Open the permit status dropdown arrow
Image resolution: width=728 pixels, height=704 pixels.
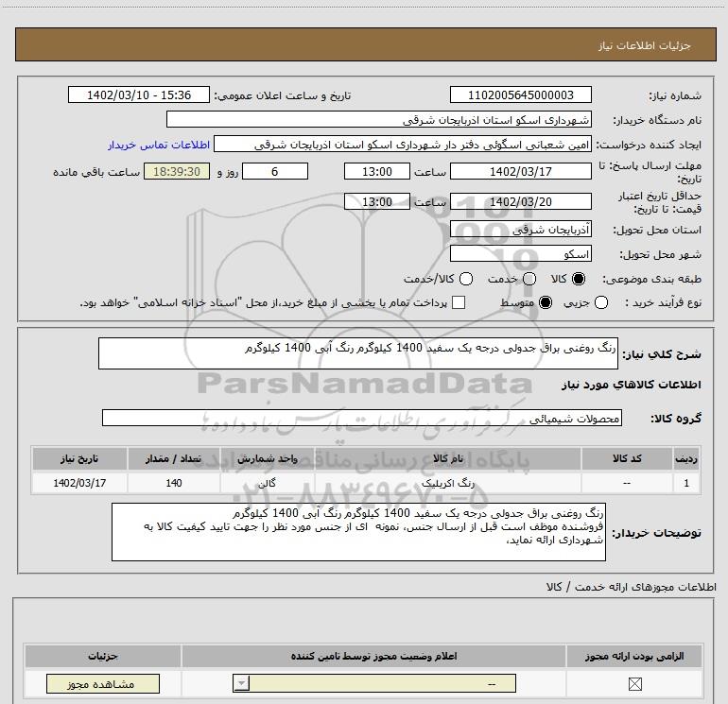pyautogui.click(x=241, y=683)
